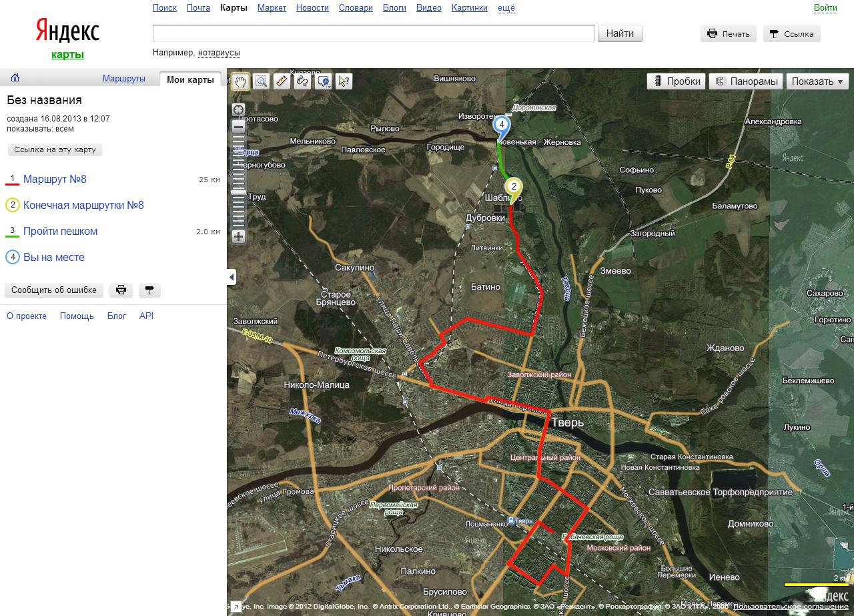Select the zoom-to-area magnifier tool
854x616 pixels.
pyautogui.click(x=262, y=81)
